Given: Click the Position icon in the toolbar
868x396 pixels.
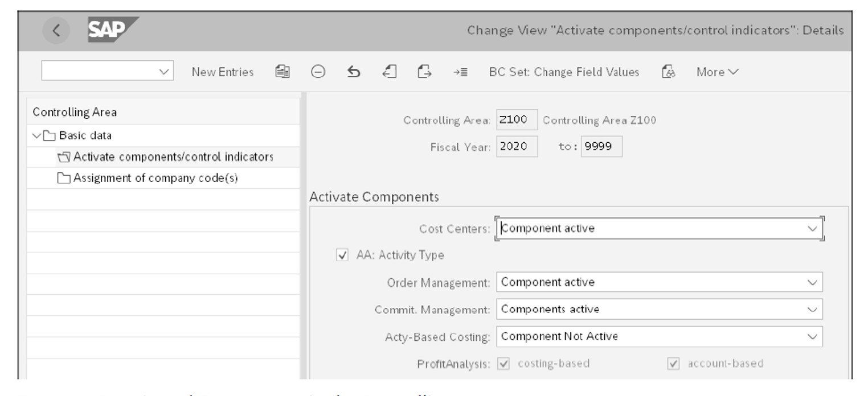Looking at the screenshot, I should click(x=460, y=72).
